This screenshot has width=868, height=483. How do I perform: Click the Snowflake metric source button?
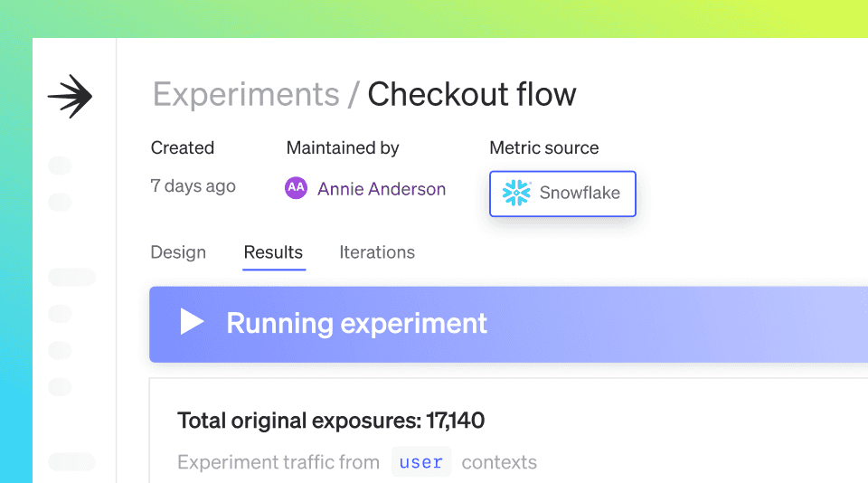(x=562, y=194)
